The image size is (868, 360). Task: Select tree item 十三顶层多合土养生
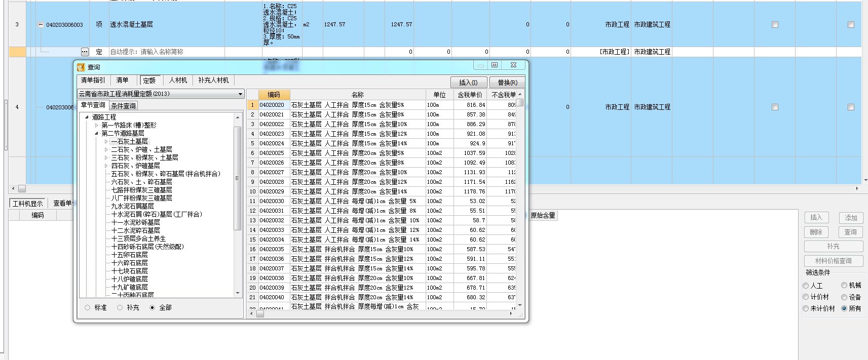tap(138, 238)
